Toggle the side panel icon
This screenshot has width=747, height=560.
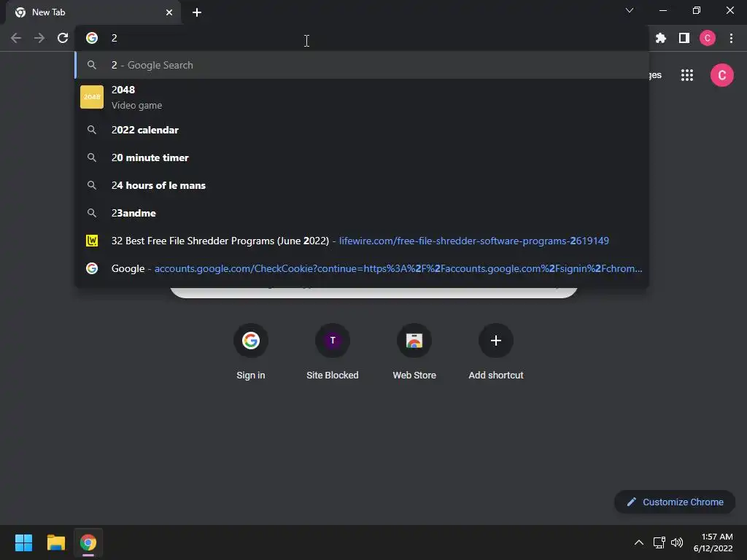(x=684, y=38)
